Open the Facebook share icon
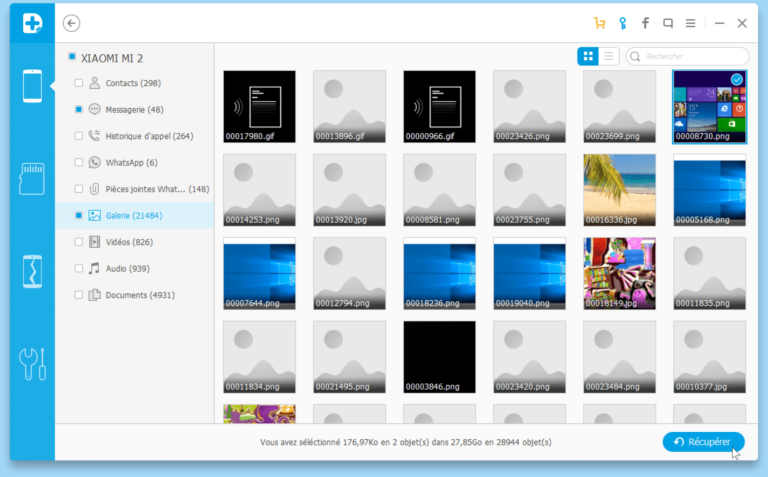Viewport: 768px width, 477px height. (x=645, y=23)
